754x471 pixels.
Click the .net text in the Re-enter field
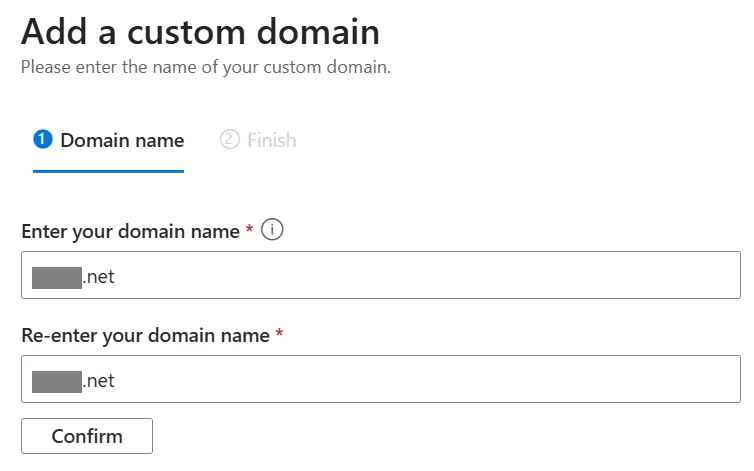click(99, 381)
